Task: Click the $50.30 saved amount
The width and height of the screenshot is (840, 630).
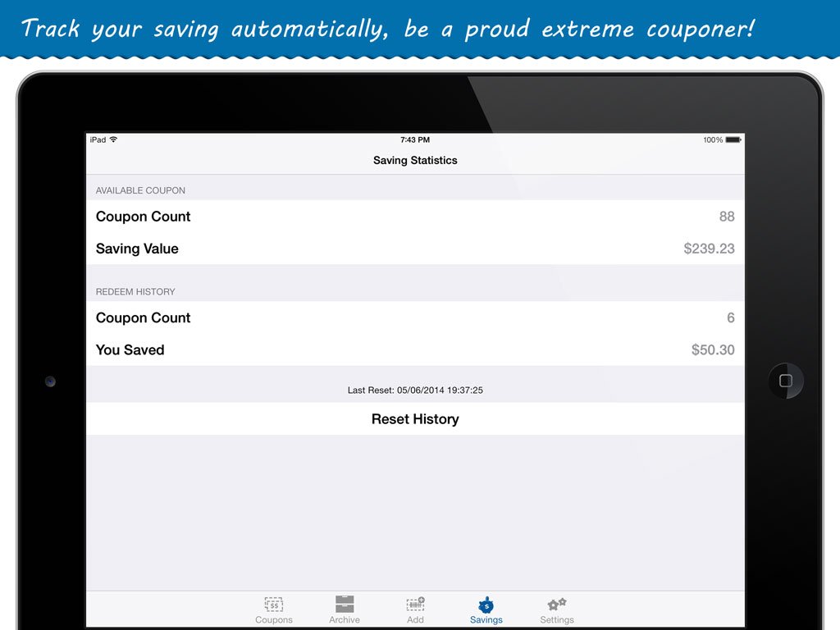Action: (x=713, y=349)
